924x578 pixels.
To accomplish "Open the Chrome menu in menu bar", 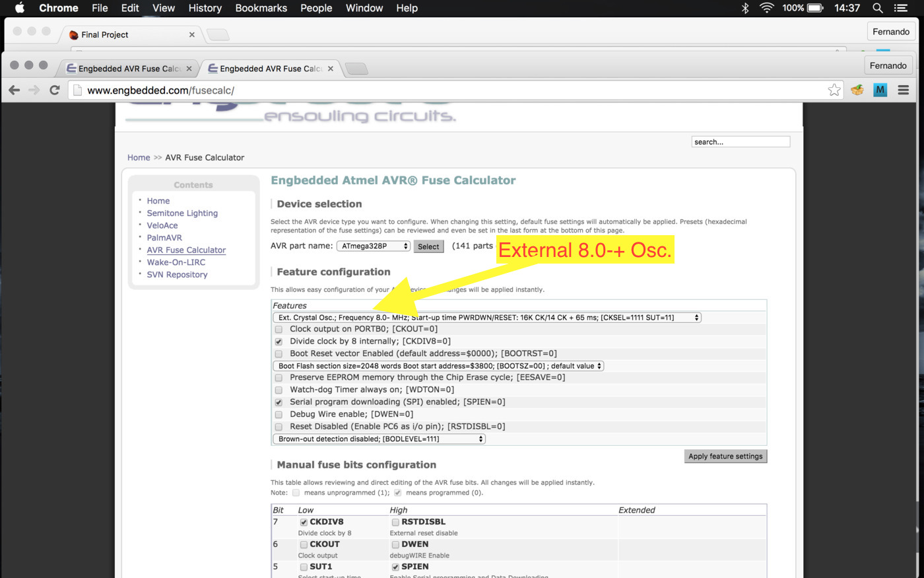I will point(59,8).
